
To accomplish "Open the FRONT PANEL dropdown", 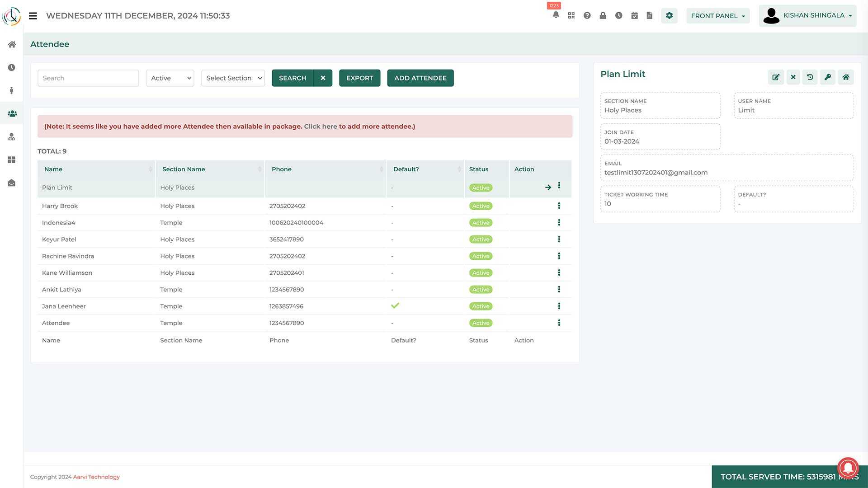I will 717,16.
